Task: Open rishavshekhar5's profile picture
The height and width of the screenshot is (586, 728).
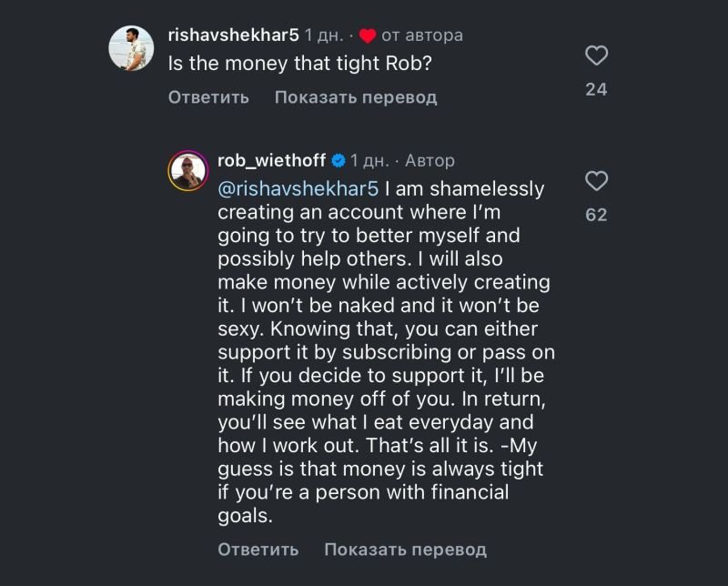Action: (131, 46)
